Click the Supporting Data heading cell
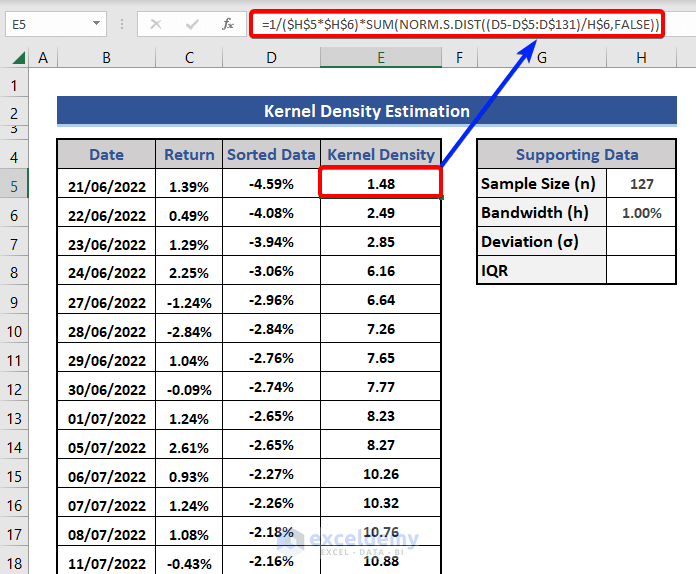This screenshot has height=574, width=696. (577, 154)
